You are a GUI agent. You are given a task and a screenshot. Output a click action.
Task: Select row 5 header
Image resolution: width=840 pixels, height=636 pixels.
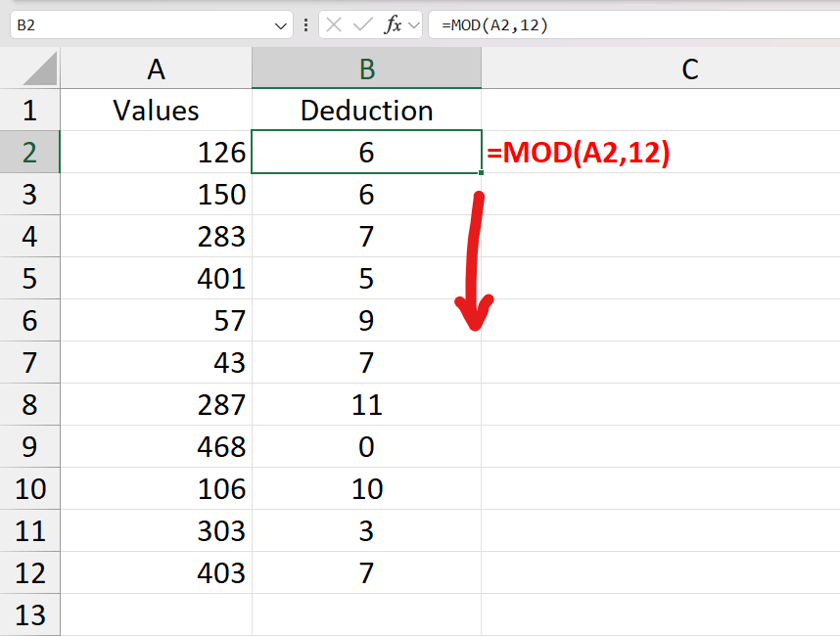pos(29,279)
